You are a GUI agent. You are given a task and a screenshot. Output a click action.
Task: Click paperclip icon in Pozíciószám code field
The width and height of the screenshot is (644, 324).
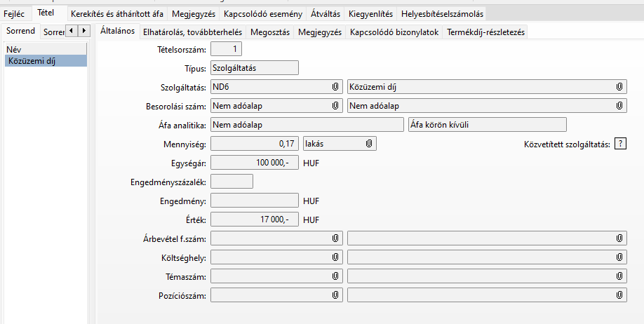[x=335, y=295]
